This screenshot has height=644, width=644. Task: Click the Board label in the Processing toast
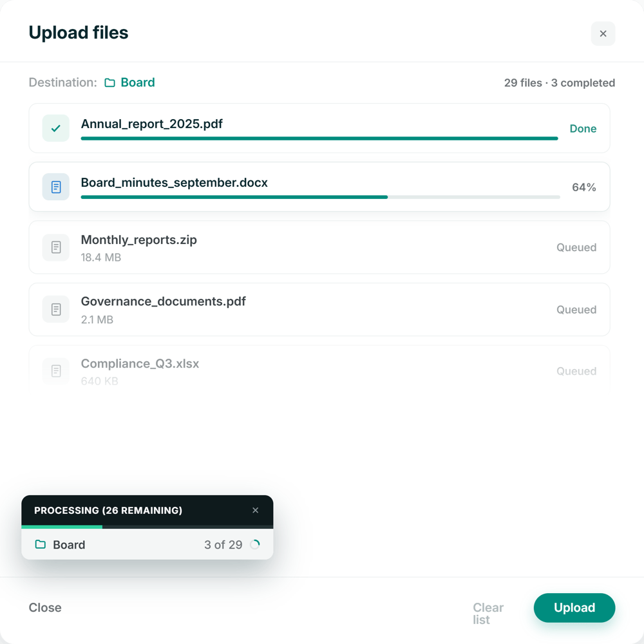[x=69, y=545]
